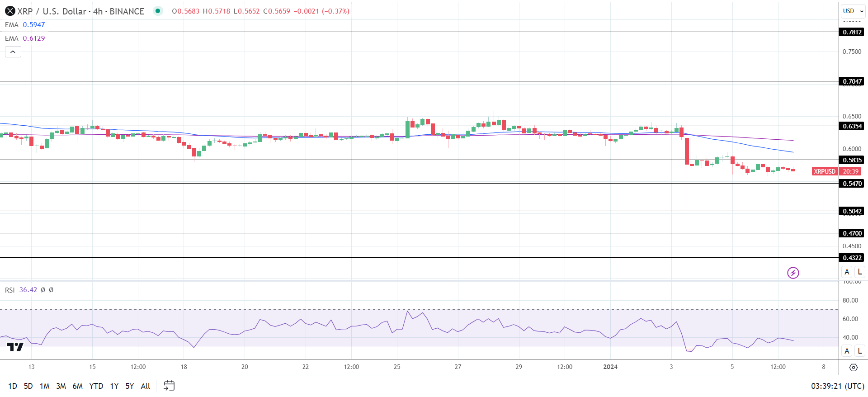Select the All time range
This screenshot has height=397, width=868.
[146, 386]
